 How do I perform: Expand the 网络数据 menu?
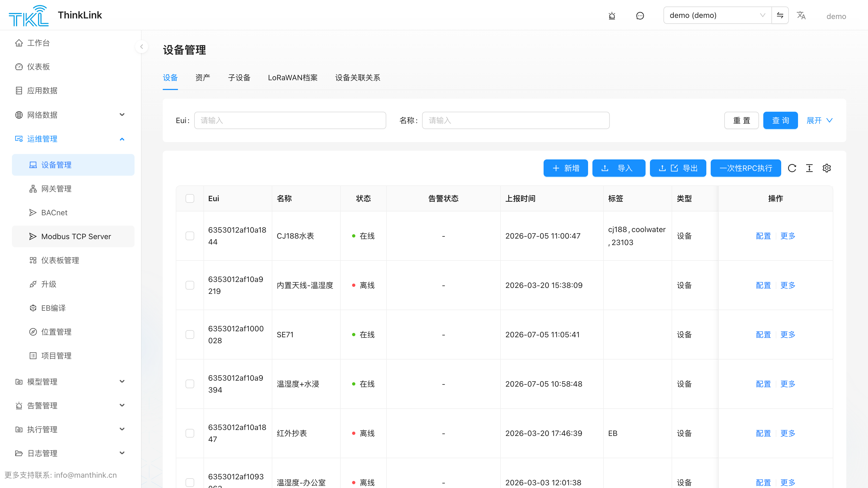[73, 115]
